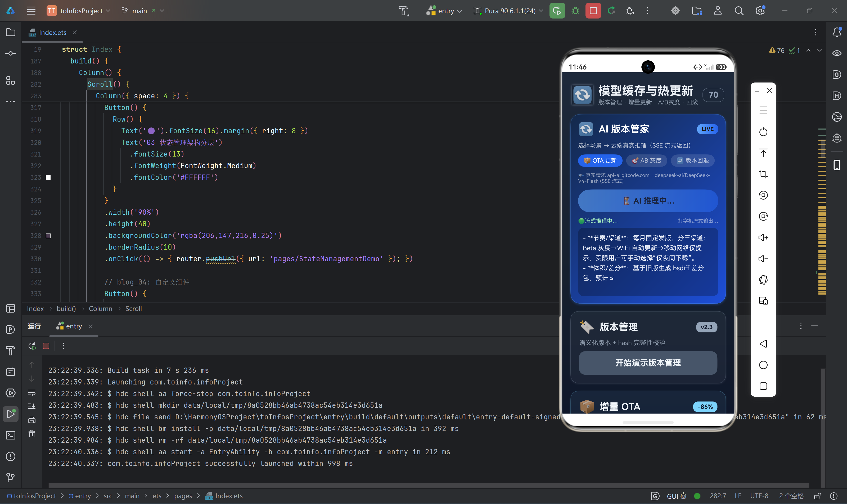The image size is (847, 504).
Task: Start debugging with the bug icon
Action: (x=575, y=11)
